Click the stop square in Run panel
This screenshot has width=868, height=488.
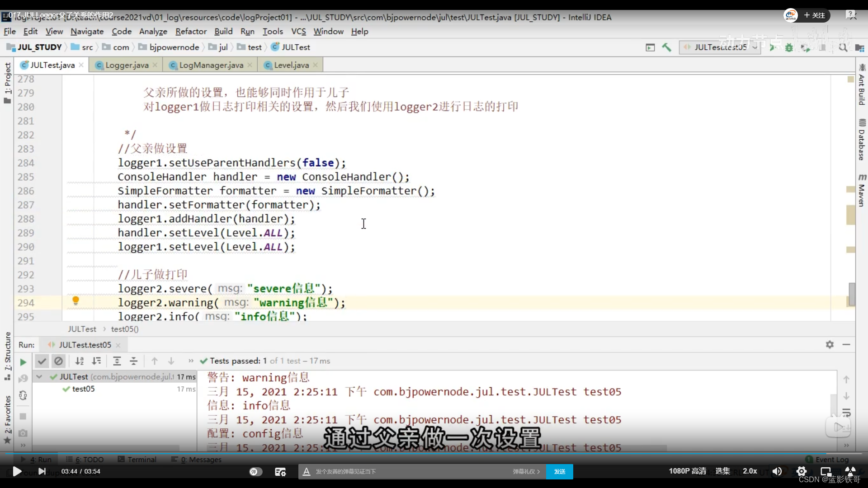point(23,416)
